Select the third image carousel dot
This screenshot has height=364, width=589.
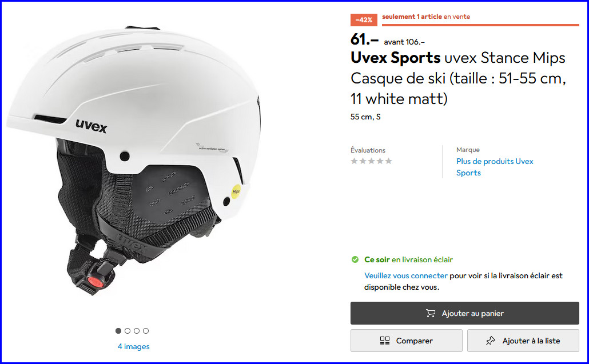(137, 331)
